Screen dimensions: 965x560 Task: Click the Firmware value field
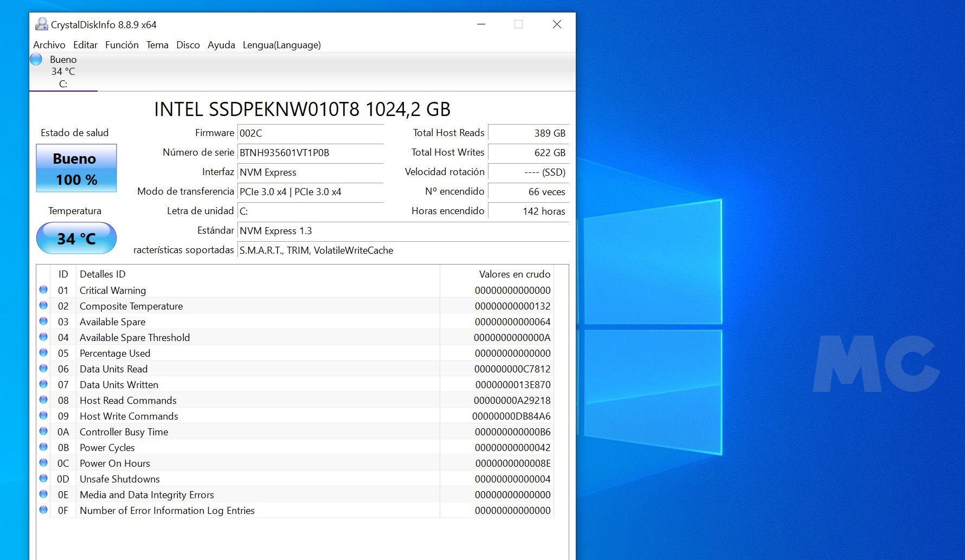click(x=310, y=133)
